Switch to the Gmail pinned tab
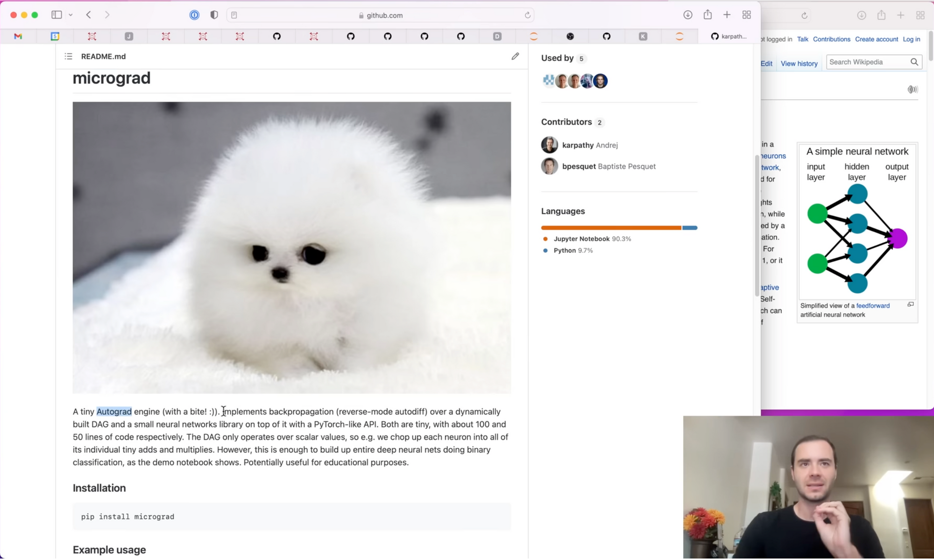Image resolution: width=934 pixels, height=560 pixels. click(18, 36)
